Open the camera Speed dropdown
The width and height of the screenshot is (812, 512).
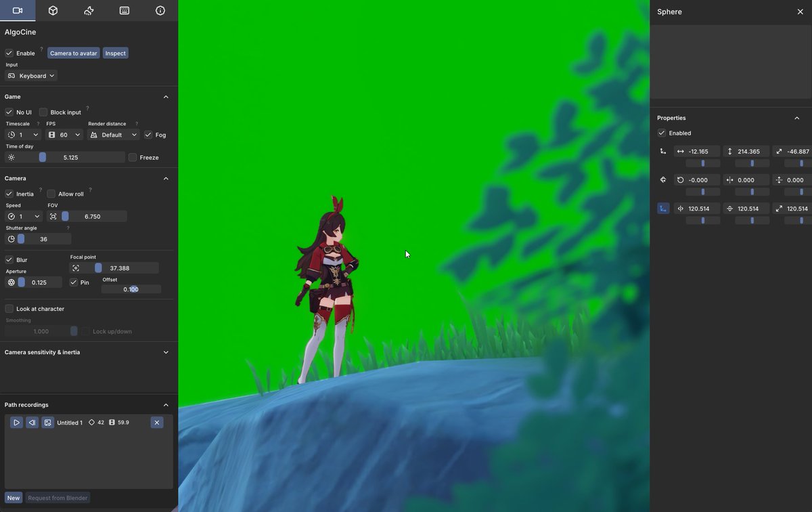[x=24, y=216]
